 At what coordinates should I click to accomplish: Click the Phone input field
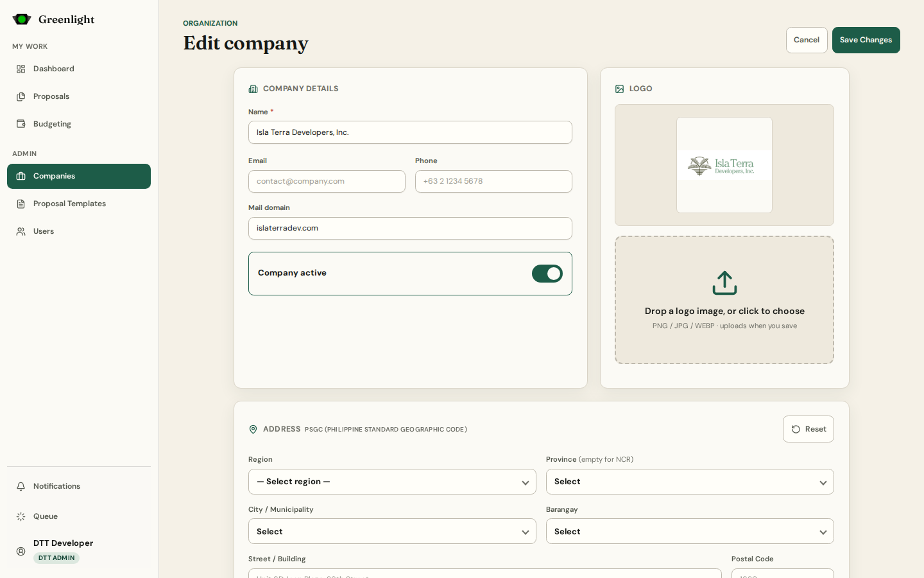coord(493,181)
